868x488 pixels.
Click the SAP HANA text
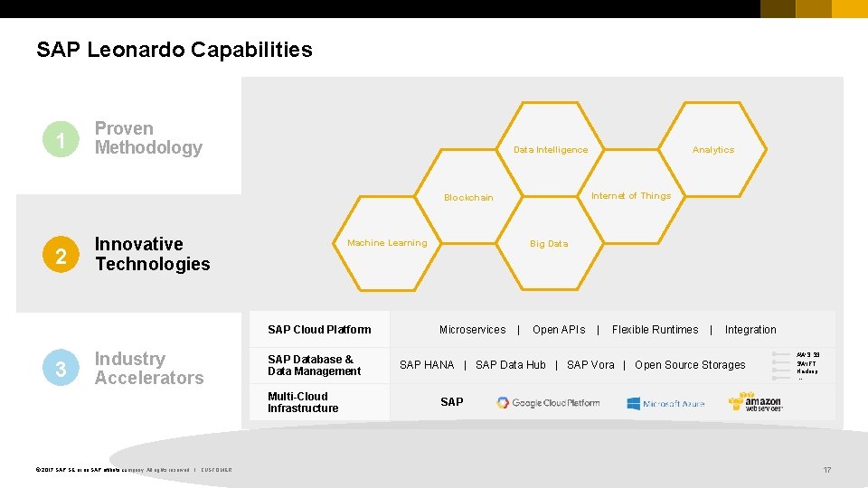pyautogui.click(x=427, y=365)
